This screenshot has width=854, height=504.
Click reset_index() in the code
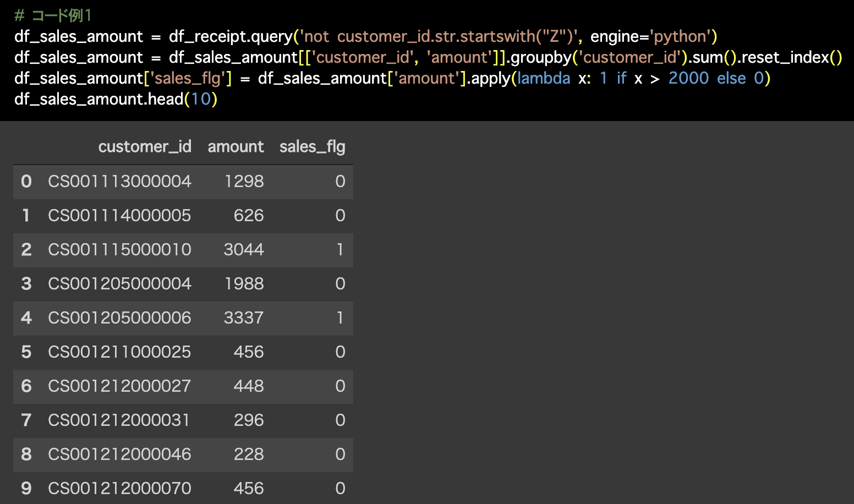[x=792, y=57]
